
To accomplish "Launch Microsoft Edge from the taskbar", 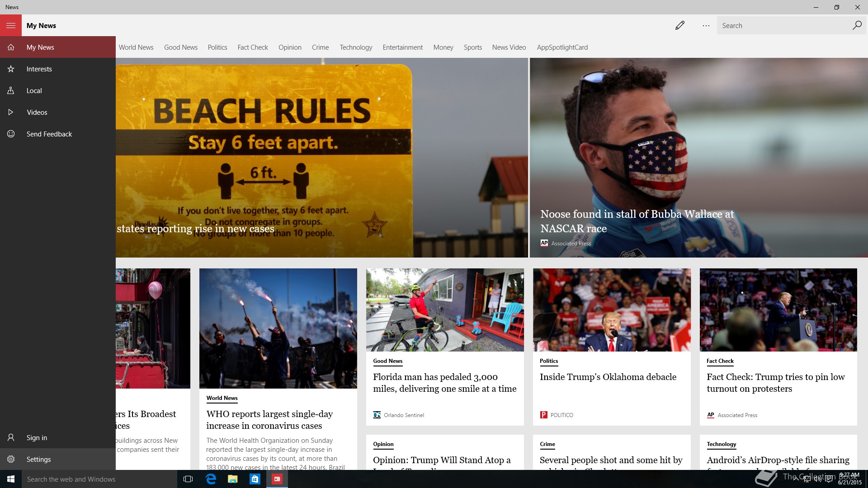I will click(211, 479).
